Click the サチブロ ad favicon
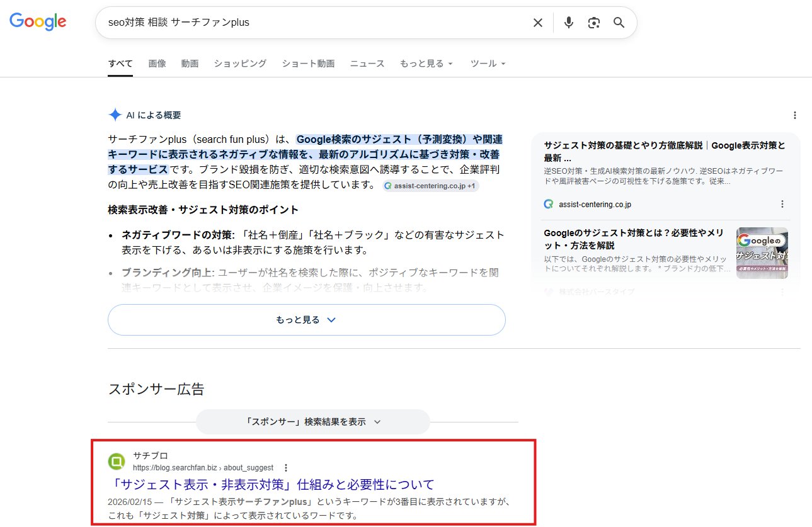812x527 pixels. click(x=117, y=462)
